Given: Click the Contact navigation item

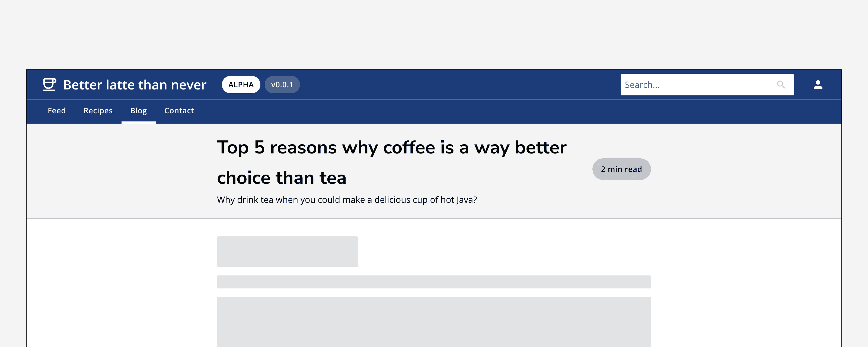Looking at the screenshot, I should click(x=179, y=110).
